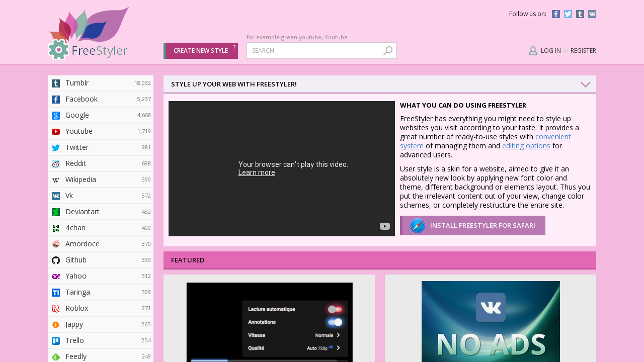The image size is (644, 362).
Task: Open FreeStyler's VK page icon
Action: [592, 14]
